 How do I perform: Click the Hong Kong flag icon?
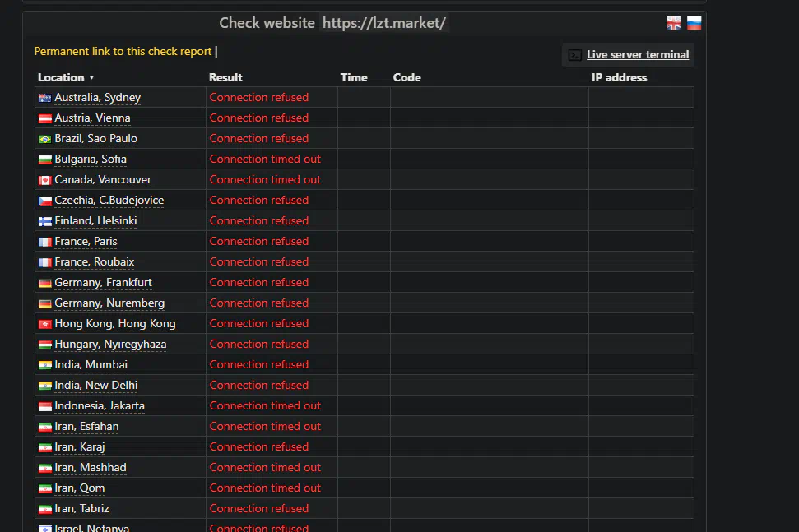(x=44, y=324)
